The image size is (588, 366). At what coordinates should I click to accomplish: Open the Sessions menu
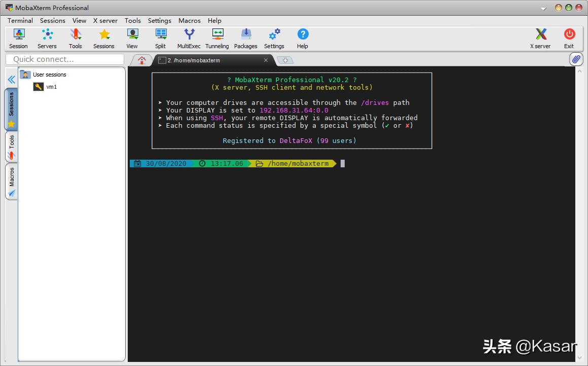(53, 21)
